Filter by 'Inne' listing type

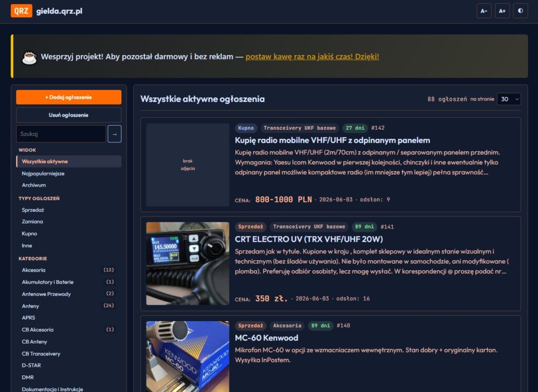click(69, 245)
